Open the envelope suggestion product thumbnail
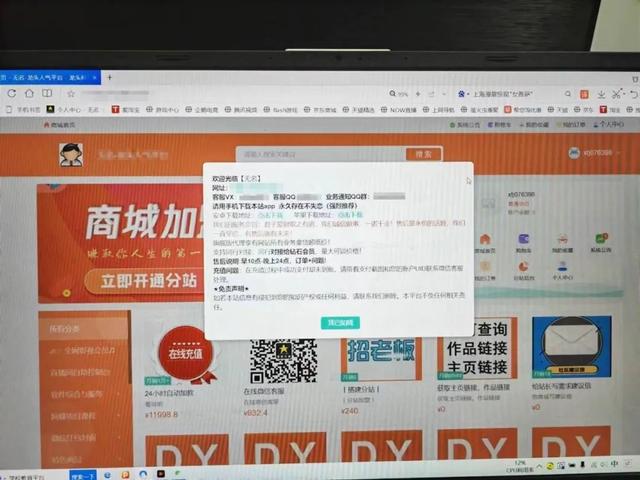This screenshot has width=640, height=480. pos(571,347)
